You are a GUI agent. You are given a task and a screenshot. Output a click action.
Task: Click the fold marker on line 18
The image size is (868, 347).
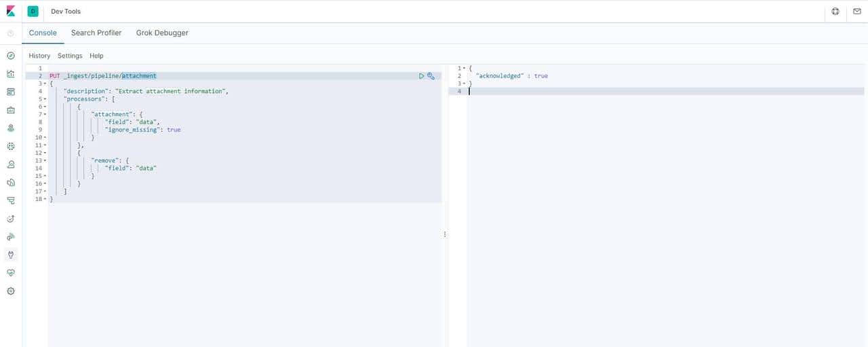coord(45,200)
